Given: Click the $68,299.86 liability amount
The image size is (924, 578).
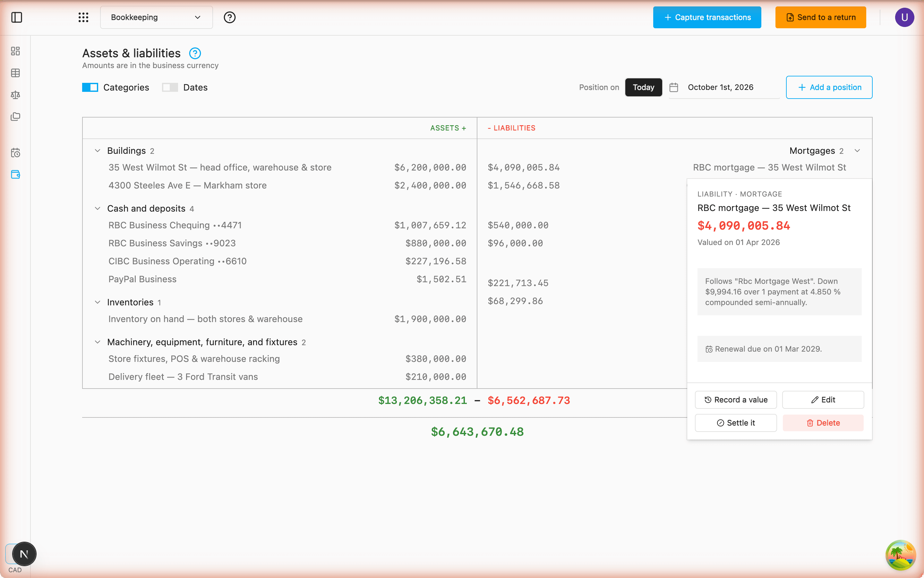Looking at the screenshot, I should [515, 301].
